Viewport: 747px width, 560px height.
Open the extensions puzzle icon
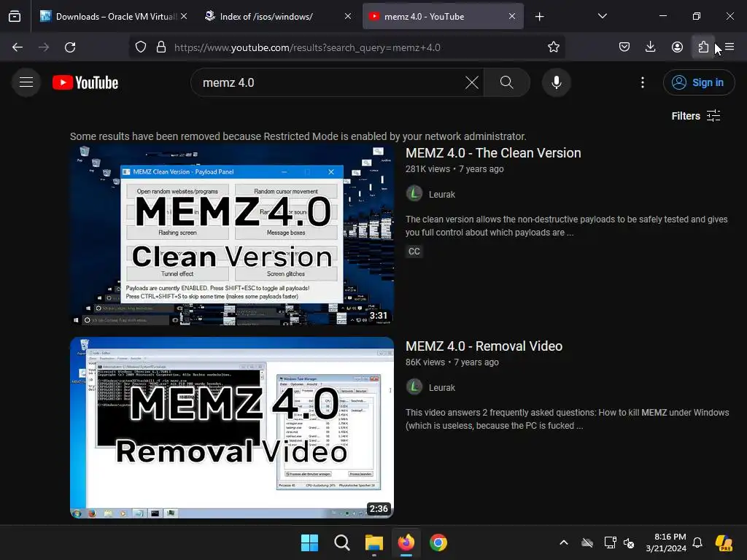pyautogui.click(x=703, y=47)
